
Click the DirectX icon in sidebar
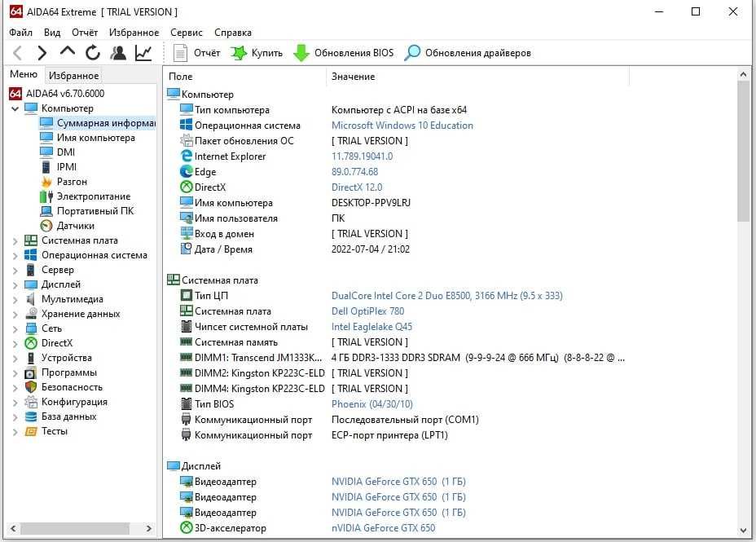pos(31,343)
